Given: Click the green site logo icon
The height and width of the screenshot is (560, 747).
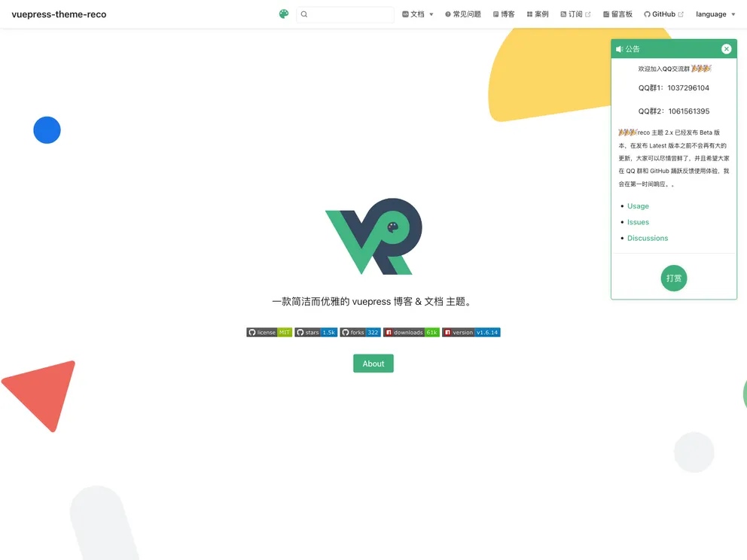Looking at the screenshot, I should pyautogui.click(x=282, y=14).
